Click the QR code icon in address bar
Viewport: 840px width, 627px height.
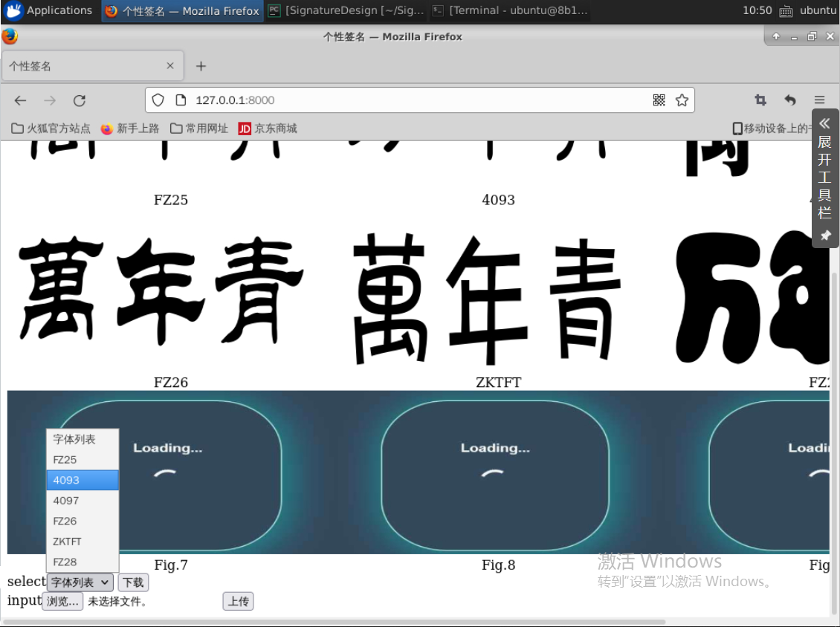[x=659, y=100]
